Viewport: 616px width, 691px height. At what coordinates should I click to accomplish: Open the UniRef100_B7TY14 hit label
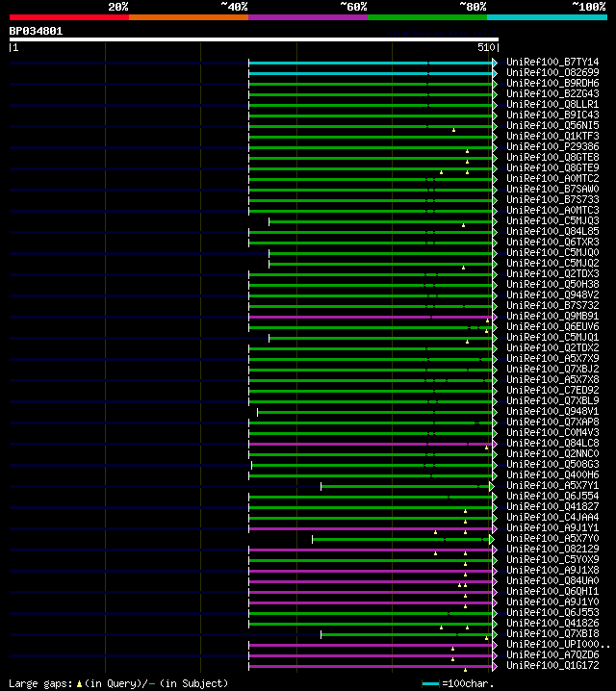click(x=552, y=63)
